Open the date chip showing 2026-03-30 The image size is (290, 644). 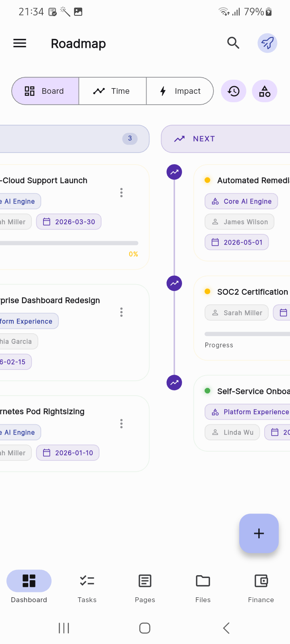(x=68, y=221)
